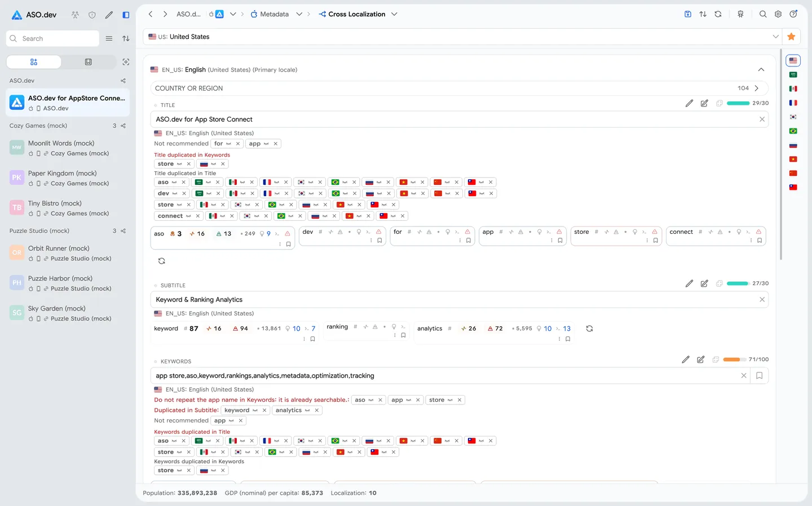Open the sidebar list menu icon
812x506 pixels.
pos(109,38)
